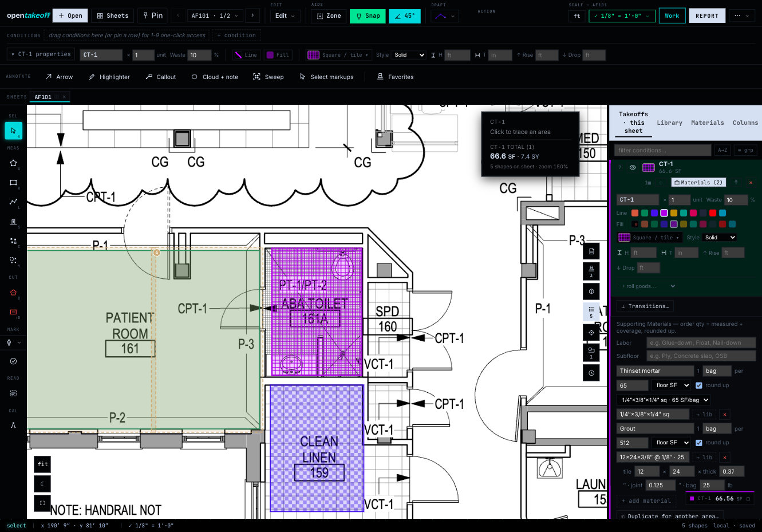Choose the red line color swatch
Image resolution: width=762 pixels, height=532 pixels.
pos(713,213)
